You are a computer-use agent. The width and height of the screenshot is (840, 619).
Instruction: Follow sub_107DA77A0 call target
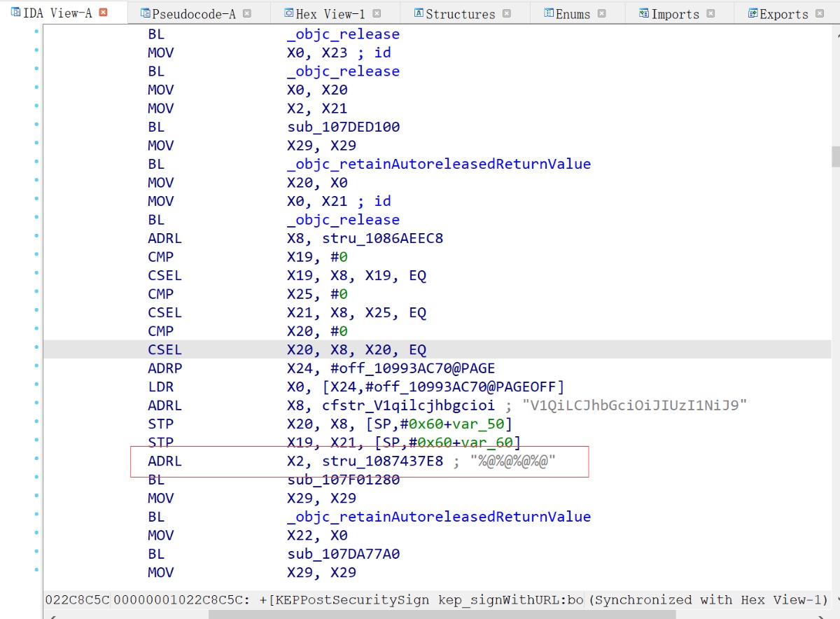pyautogui.click(x=343, y=554)
